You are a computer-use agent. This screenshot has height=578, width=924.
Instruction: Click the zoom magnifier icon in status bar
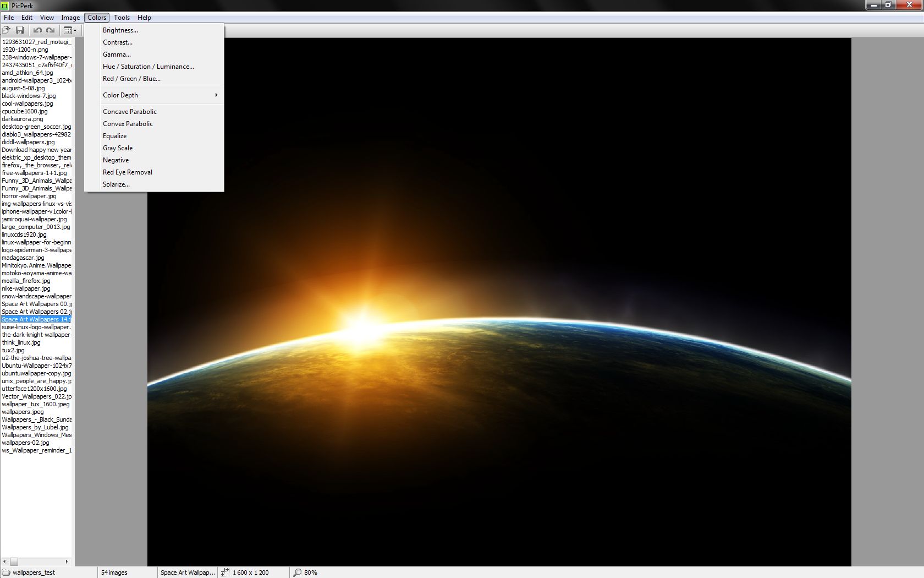[x=298, y=572]
